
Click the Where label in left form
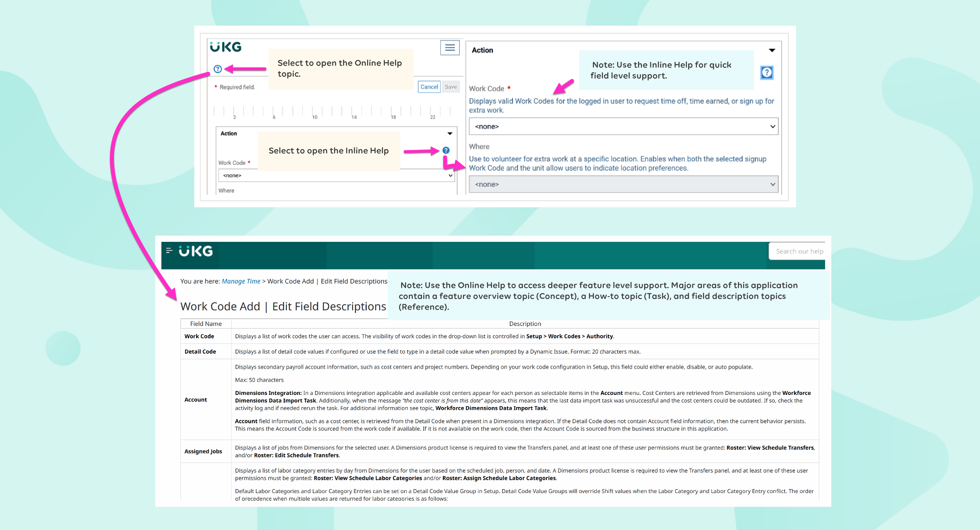pyautogui.click(x=226, y=191)
